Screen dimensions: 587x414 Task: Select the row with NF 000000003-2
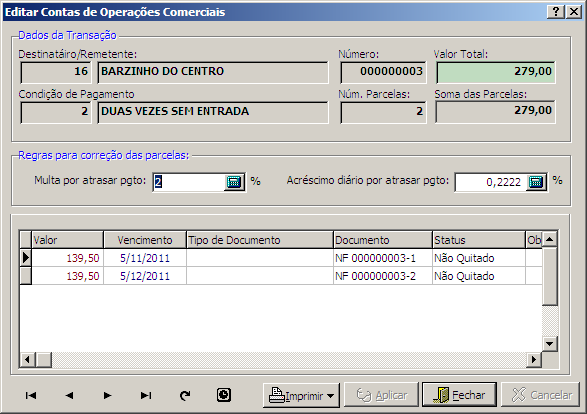click(281, 276)
